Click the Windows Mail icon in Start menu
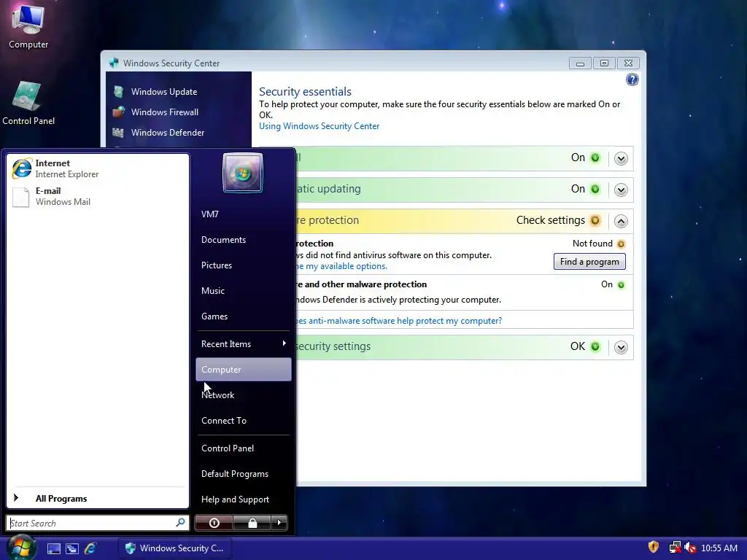Screen dimensions: 747x560 coord(21,197)
